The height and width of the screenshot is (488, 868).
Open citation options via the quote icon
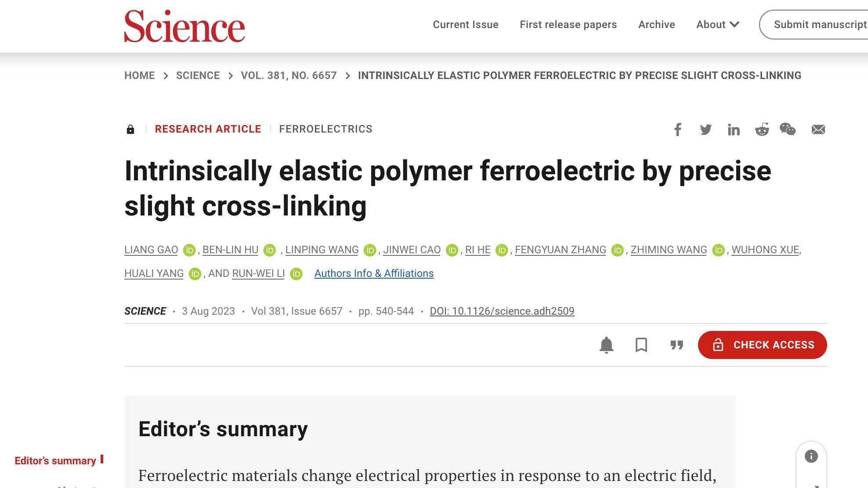click(676, 345)
